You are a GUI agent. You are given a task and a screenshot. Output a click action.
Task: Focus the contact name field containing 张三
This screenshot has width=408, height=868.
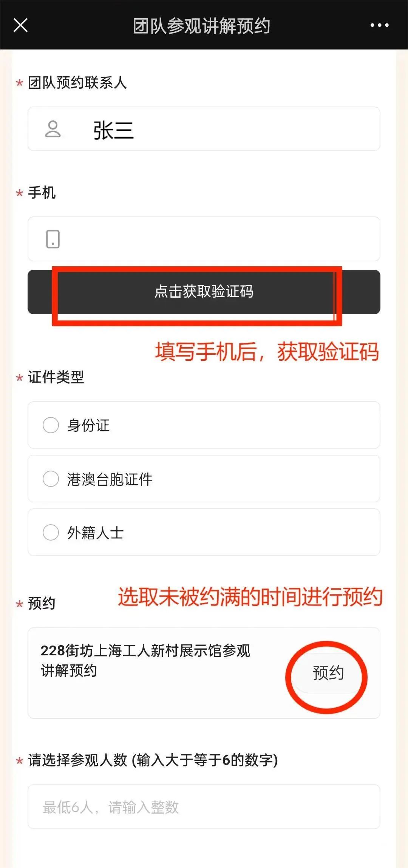click(x=227, y=129)
